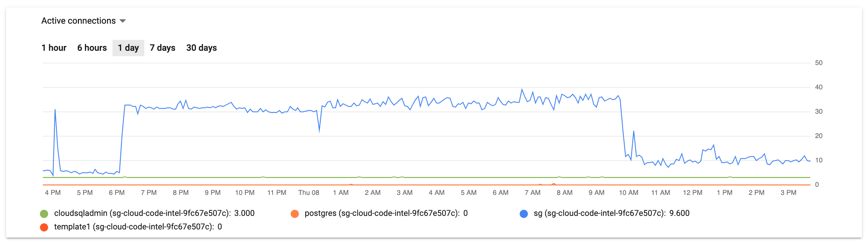Image resolution: width=868 pixels, height=245 pixels.
Task: Click the red template1 legend dot
Action: coord(44,227)
